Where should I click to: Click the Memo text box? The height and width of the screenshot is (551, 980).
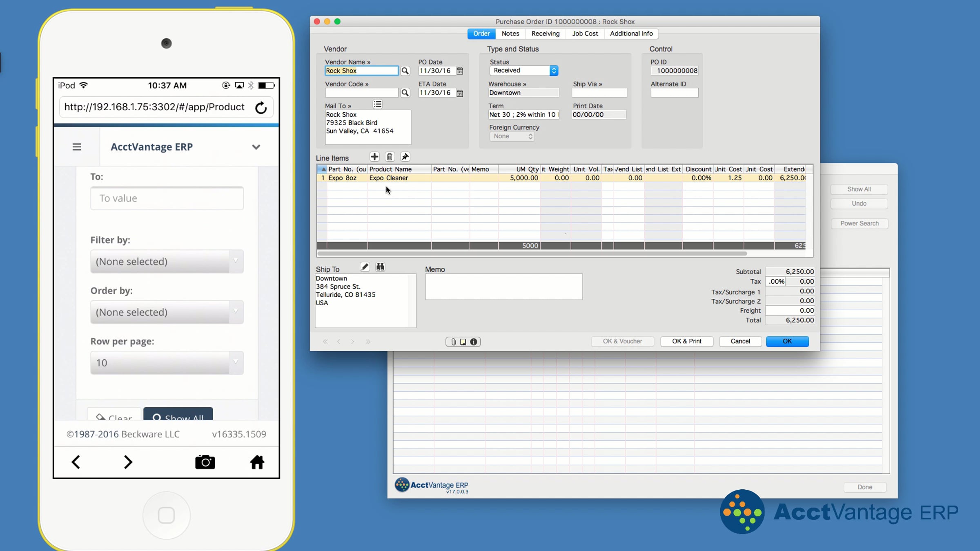504,287
